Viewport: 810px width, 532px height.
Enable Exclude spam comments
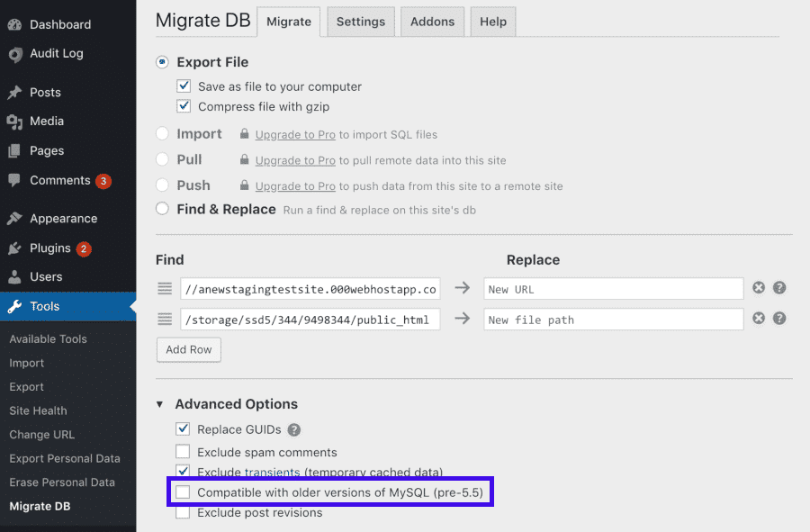click(183, 451)
